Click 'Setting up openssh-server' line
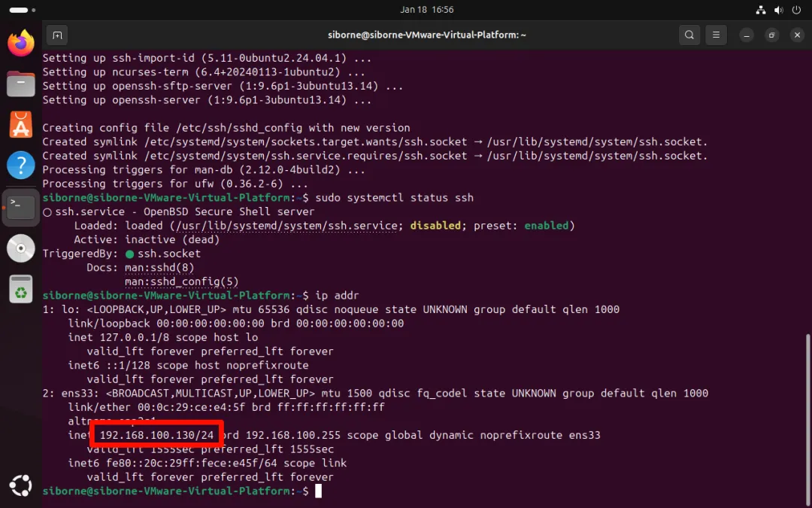 pyautogui.click(x=208, y=100)
